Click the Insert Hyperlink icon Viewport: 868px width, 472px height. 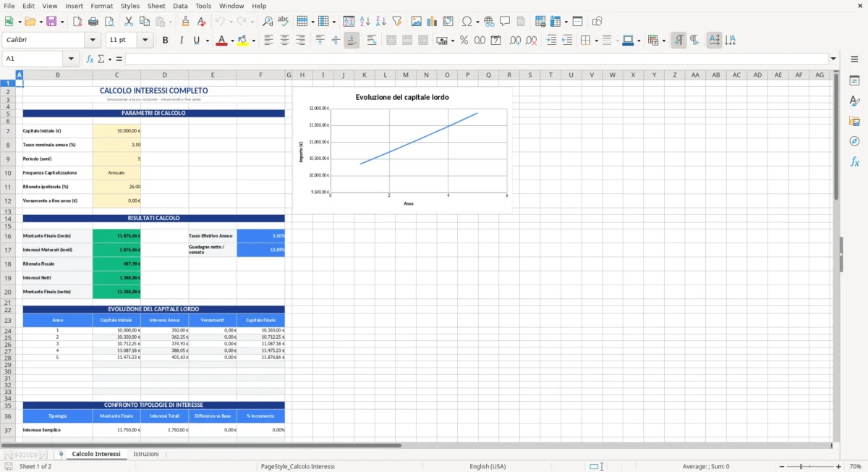(x=489, y=22)
